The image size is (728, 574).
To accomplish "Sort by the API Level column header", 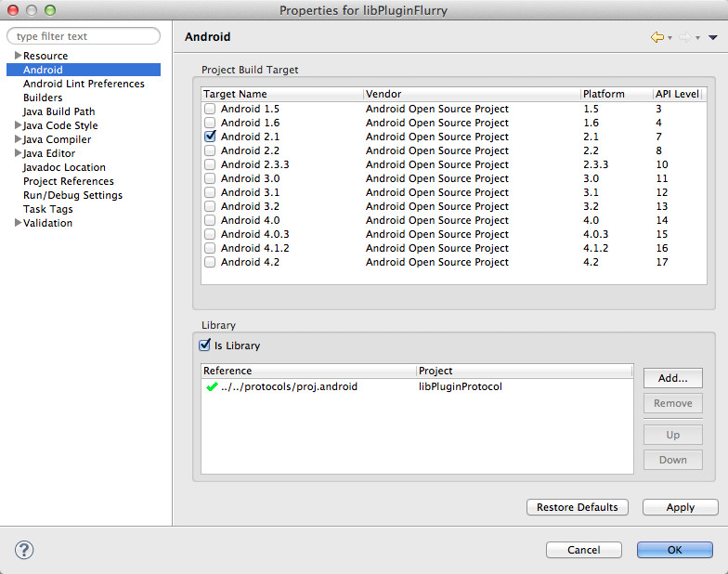I will point(677,94).
